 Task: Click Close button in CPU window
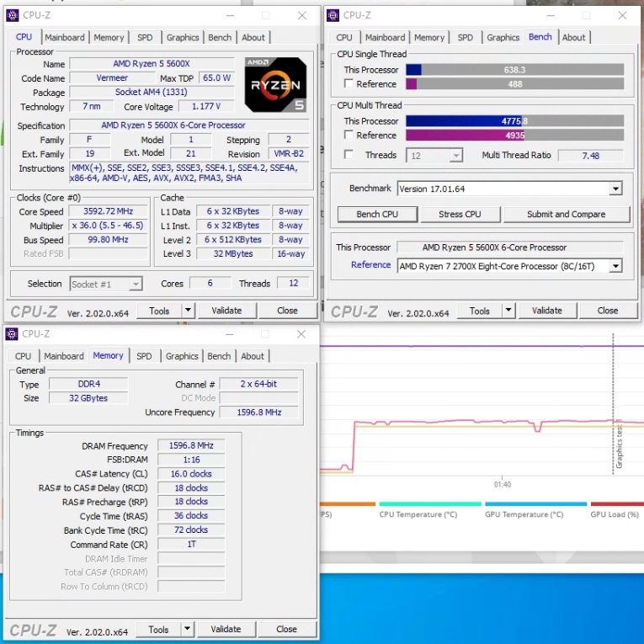pyautogui.click(x=288, y=311)
